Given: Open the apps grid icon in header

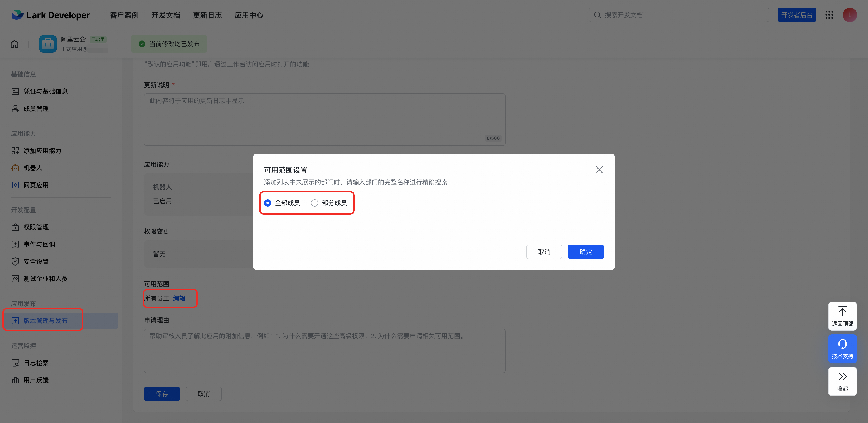Looking at the screenshot, I should (x=829, y=15).
